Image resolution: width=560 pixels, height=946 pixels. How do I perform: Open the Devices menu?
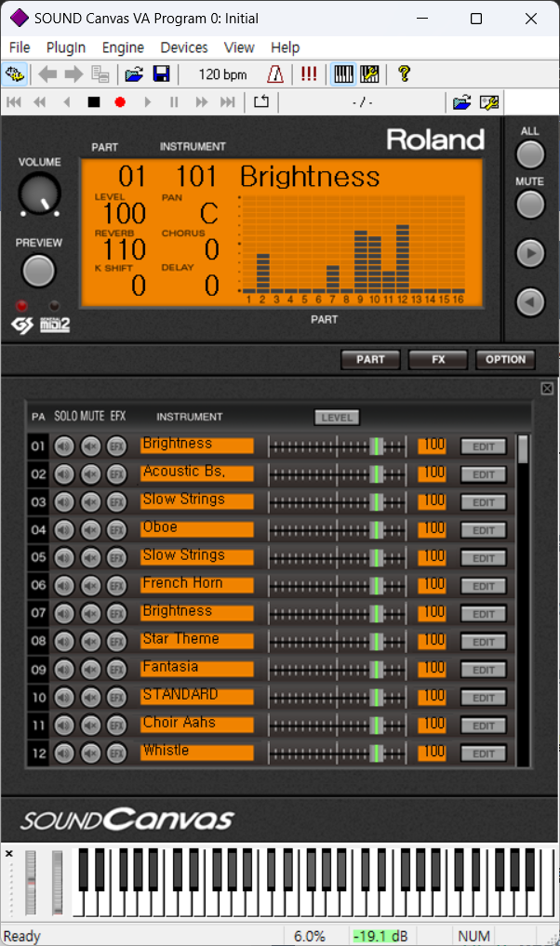tap(184, 47)
